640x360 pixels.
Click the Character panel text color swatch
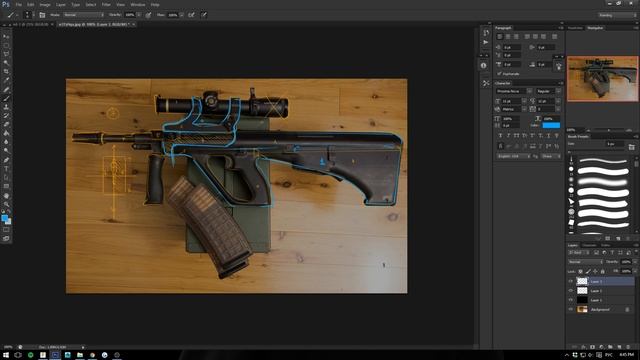tap(551, 125)
